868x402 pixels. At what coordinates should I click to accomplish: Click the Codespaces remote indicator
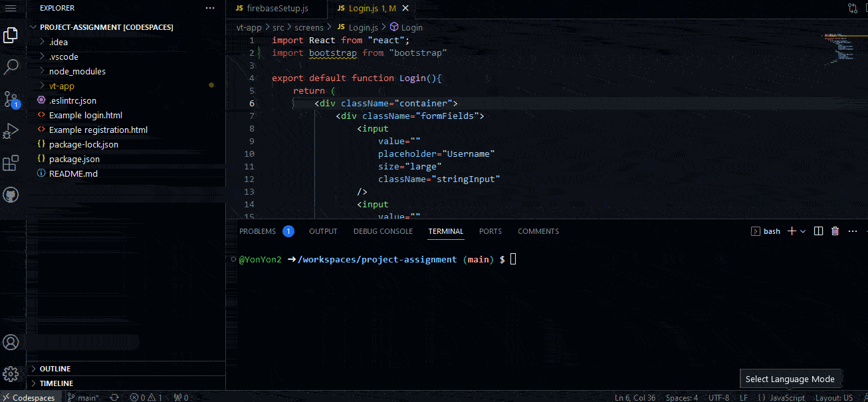(31, 397)
